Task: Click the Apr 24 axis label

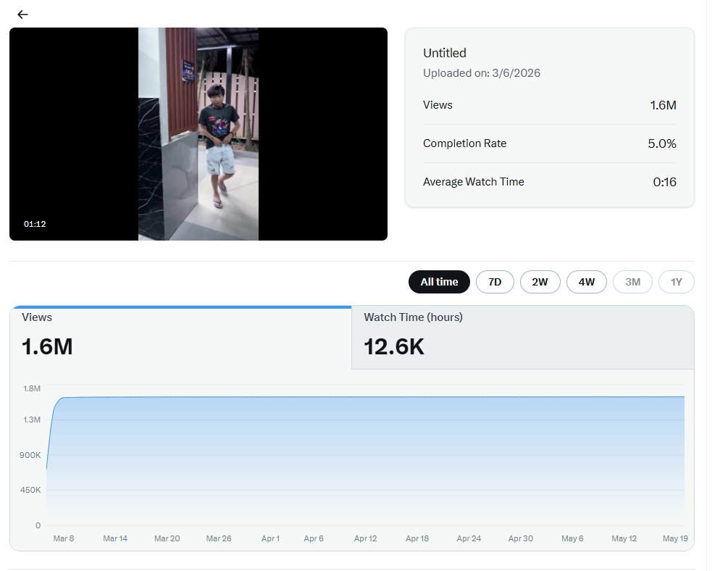Action: [469, 538]
